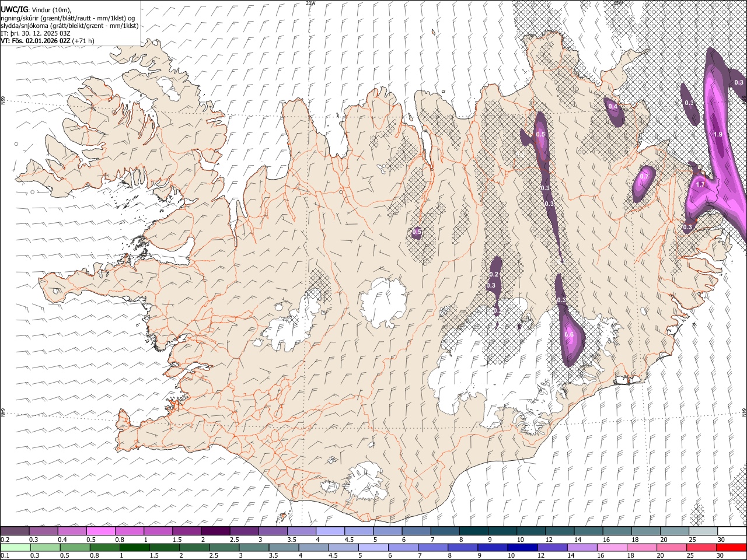Select the light pink swatch labeled 16 in the green row

612,547
